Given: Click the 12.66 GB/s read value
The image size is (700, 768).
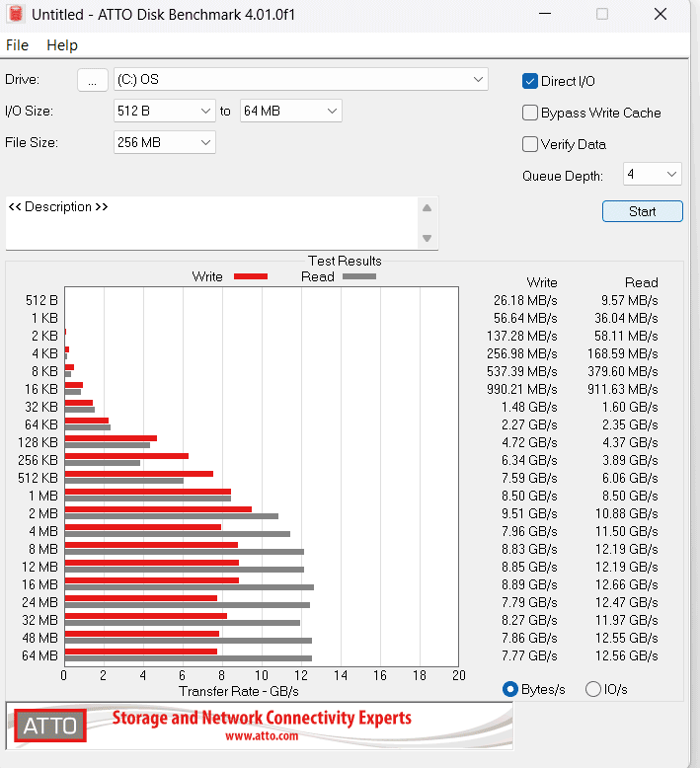Looking at the screenshot, I should [x=627, y=584].
